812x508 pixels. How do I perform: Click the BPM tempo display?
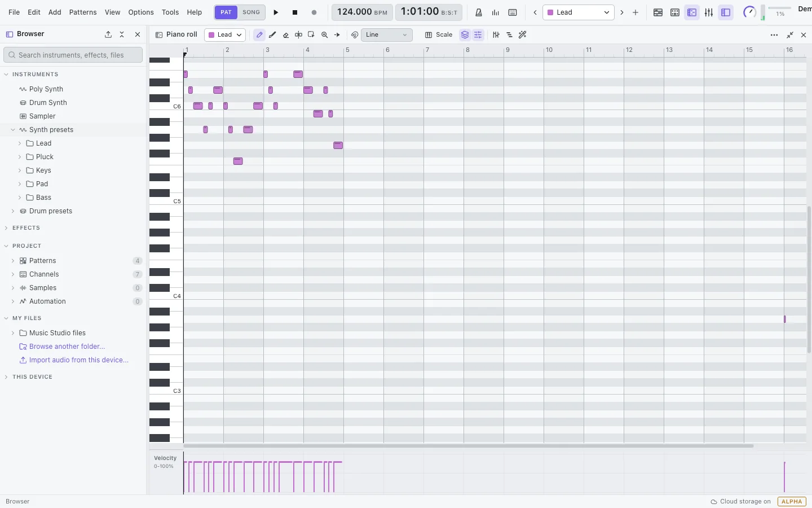(x=362, y=12)
